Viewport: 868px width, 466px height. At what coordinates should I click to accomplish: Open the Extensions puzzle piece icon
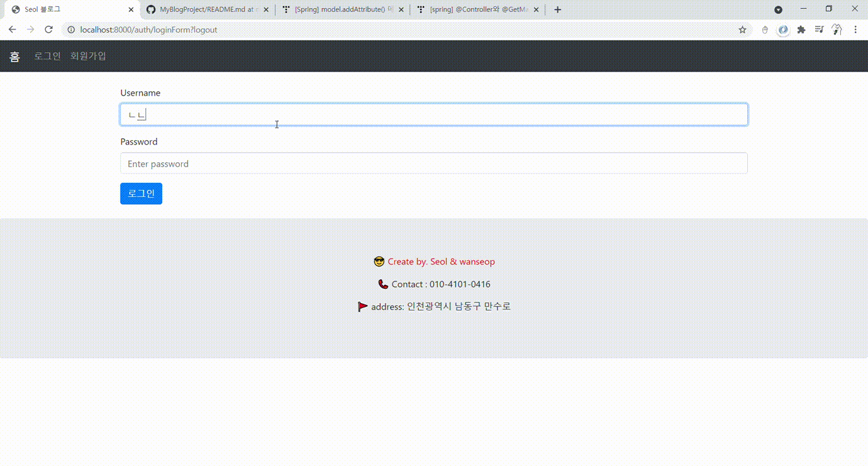click(x=801, y=30)
